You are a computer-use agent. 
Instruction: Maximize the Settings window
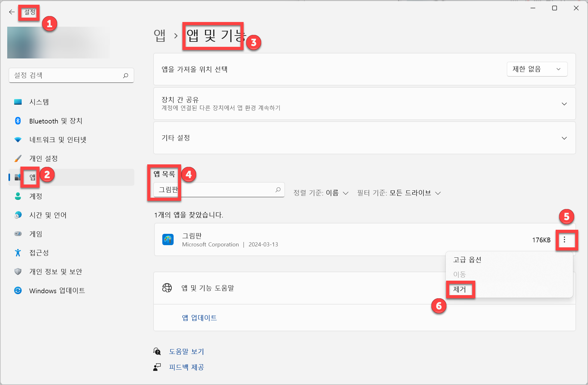[x=555, y=8]
